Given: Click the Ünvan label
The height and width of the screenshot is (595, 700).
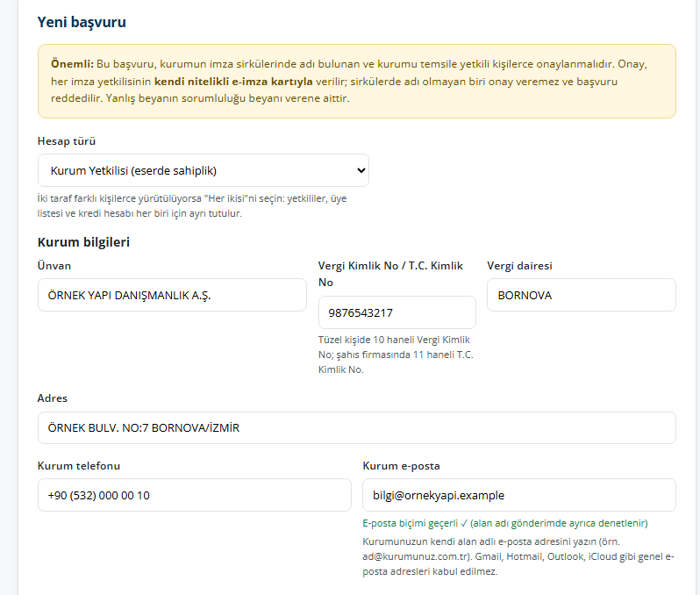Looking at the screenshot, I should tap(54, 265).
